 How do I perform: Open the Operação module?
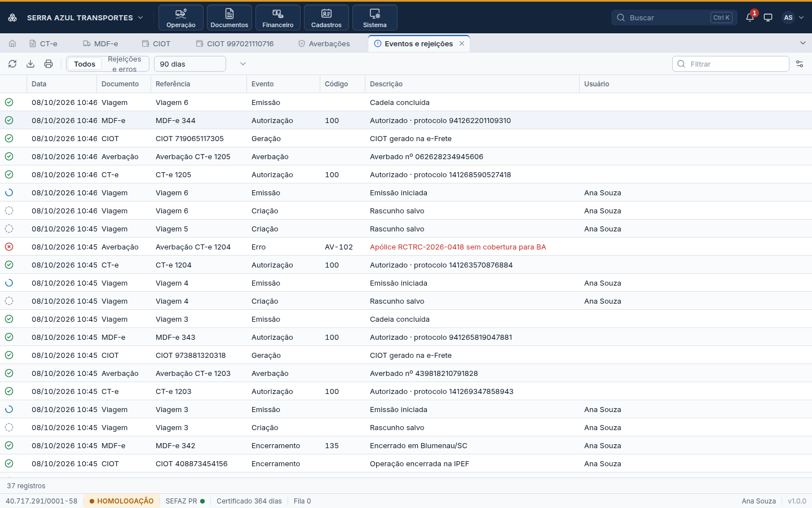(x=181, y=17)
